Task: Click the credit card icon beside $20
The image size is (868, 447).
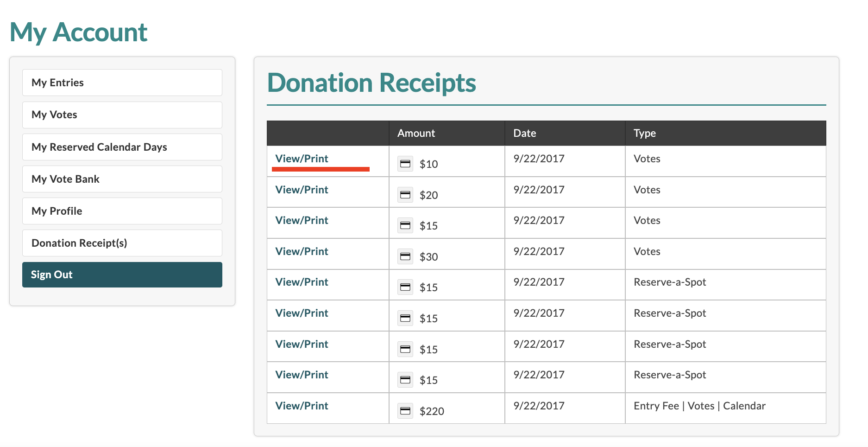Action: click(x=405, y=195)
